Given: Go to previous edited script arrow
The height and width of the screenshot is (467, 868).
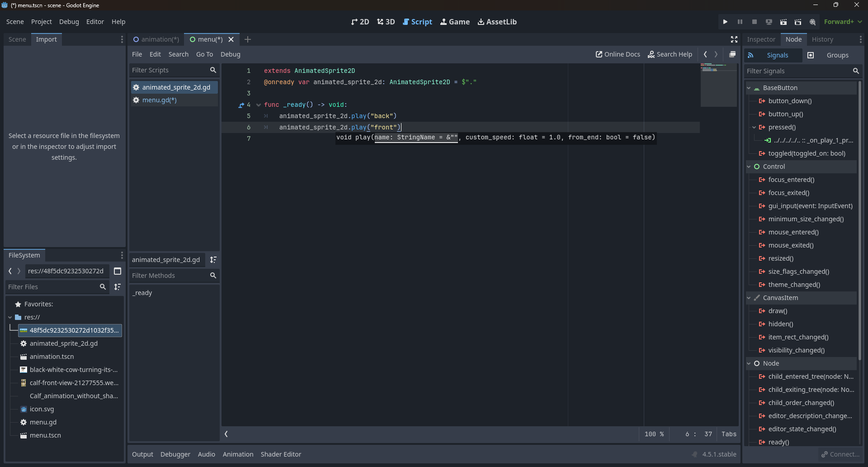Looking at the screenshot, I should (x=705, y=54).
